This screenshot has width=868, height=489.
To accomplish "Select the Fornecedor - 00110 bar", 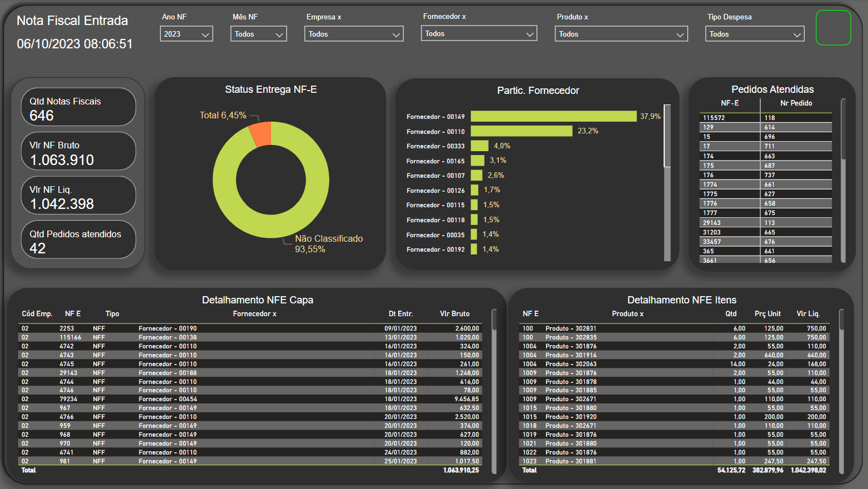I will click(521, 131).
